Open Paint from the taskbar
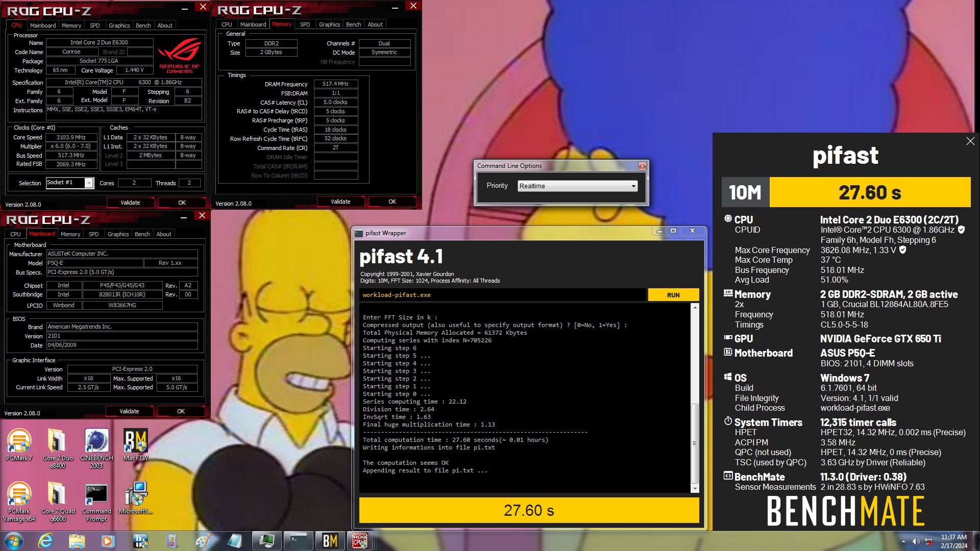The image size is (980, 551). pyautogui.click(x=203, y=541)
